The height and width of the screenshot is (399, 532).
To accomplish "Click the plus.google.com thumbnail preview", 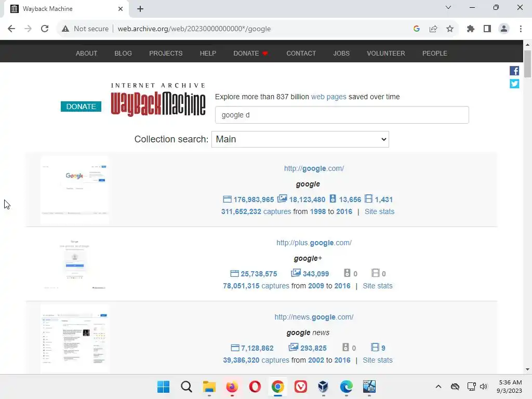I will (75, 264).
